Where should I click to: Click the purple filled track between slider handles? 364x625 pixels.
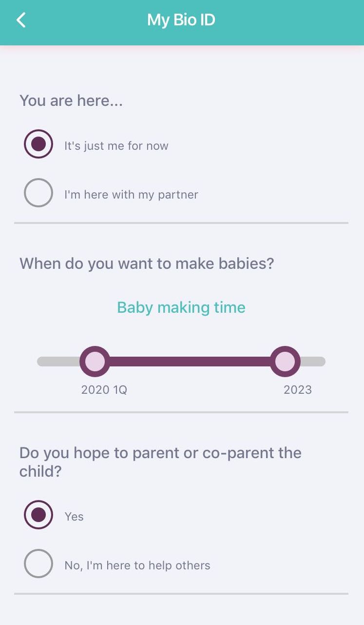point(190,362)
